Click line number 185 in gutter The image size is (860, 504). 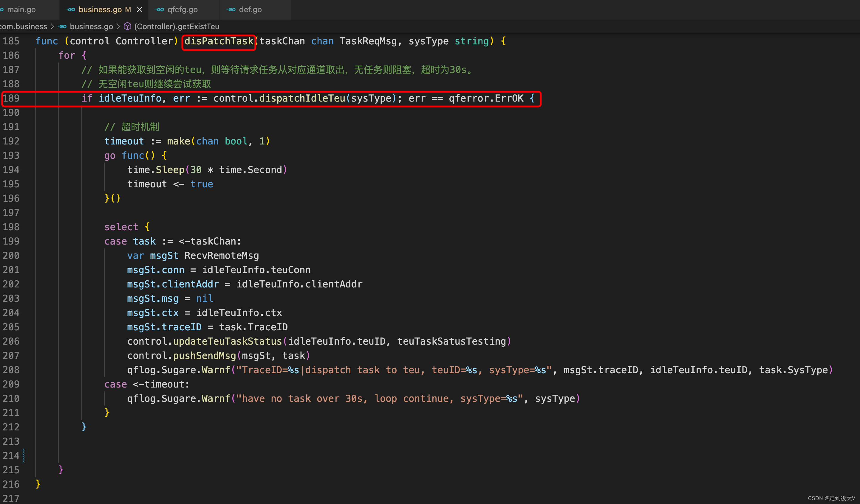pos(11,41)
